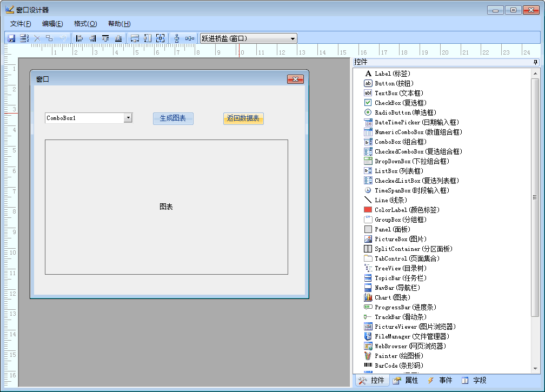Select the RadioButton (单选框) control

[400, 112]
